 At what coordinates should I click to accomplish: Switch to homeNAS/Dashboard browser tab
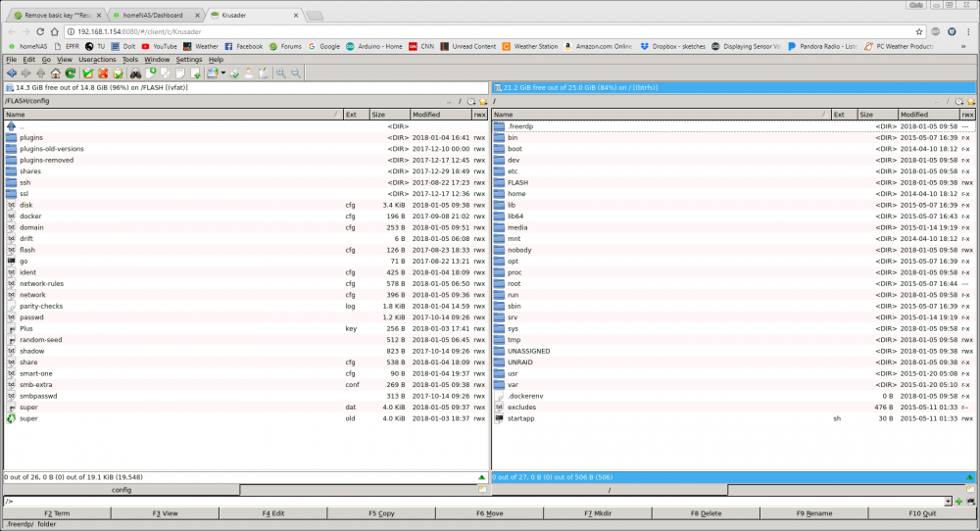click(155, 15)
